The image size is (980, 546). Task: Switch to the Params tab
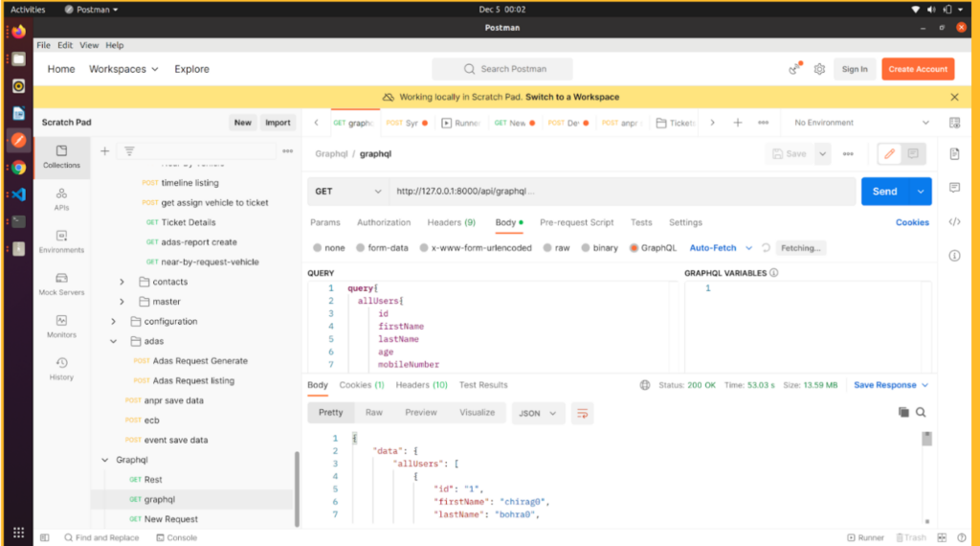(325, 222)
